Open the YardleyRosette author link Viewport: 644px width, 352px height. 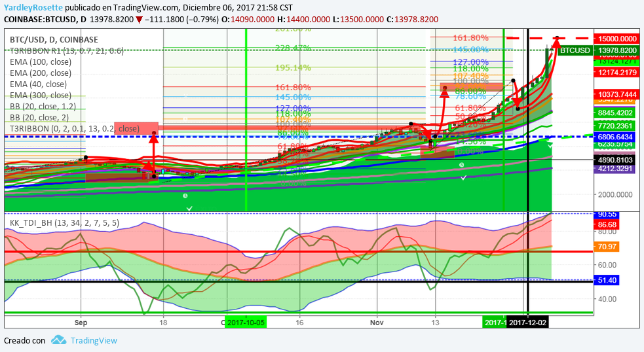[33, 7]
